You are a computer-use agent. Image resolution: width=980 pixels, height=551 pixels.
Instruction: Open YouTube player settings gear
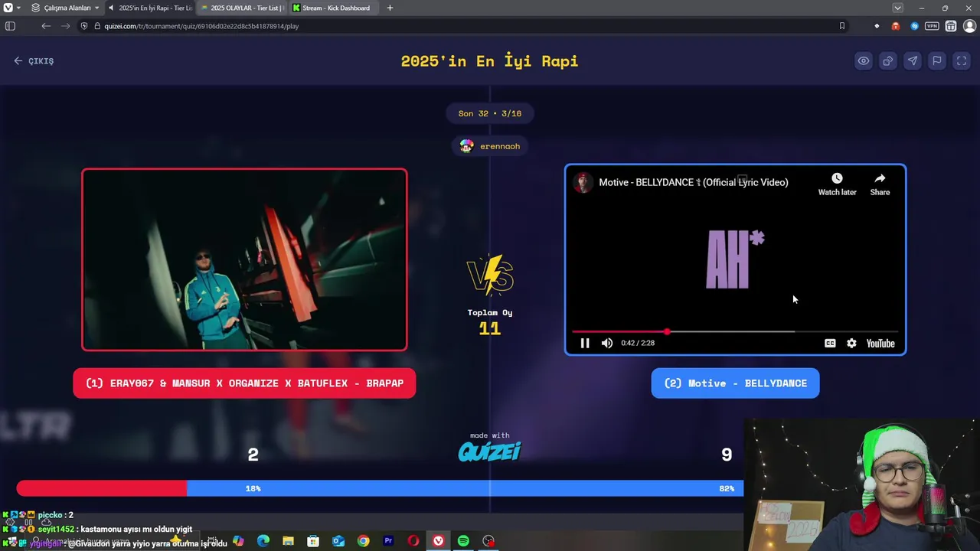click(x=851, y=343)
